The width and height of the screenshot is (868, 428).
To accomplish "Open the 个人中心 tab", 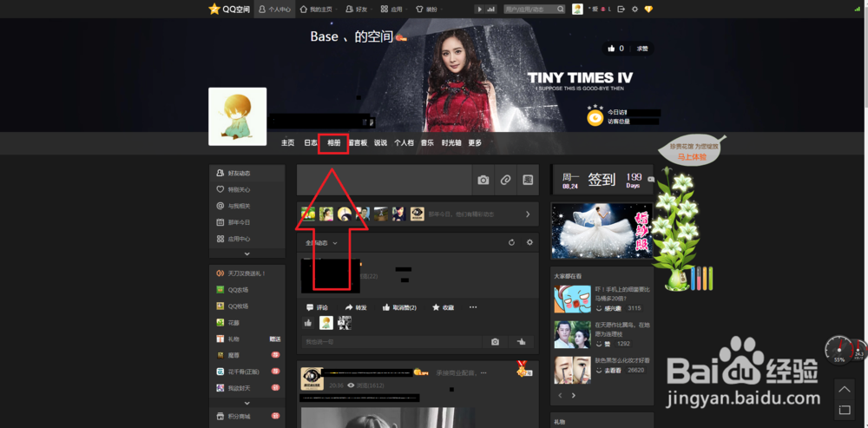I will [x=274, y=10].
